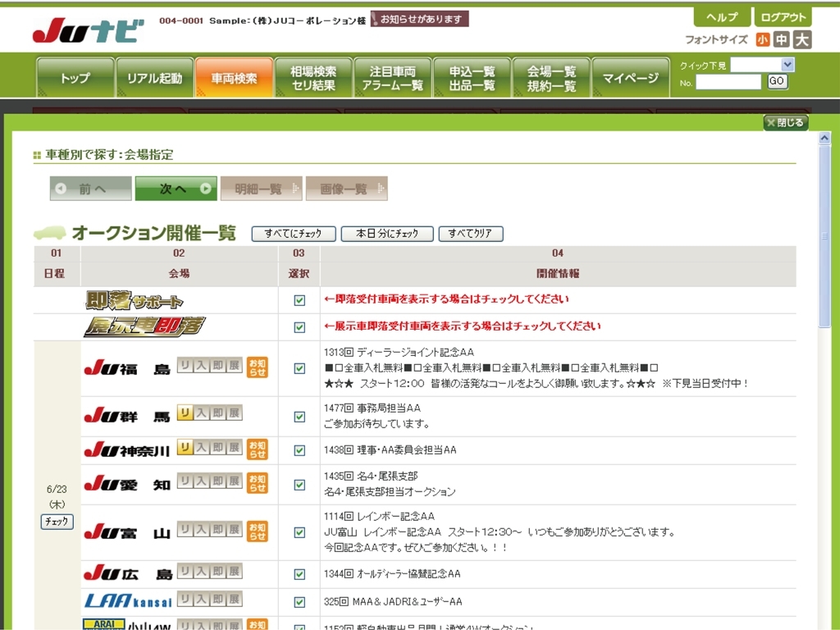Open the 注目車両 アラーム一覧 tab

[x=393, y=78]
